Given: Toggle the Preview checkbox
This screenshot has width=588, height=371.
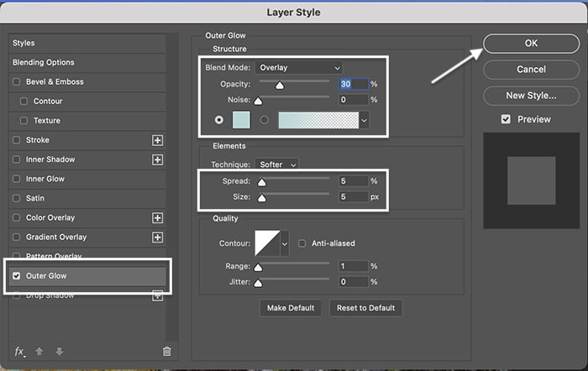Looking at the screenshot, I should point(506,119).
